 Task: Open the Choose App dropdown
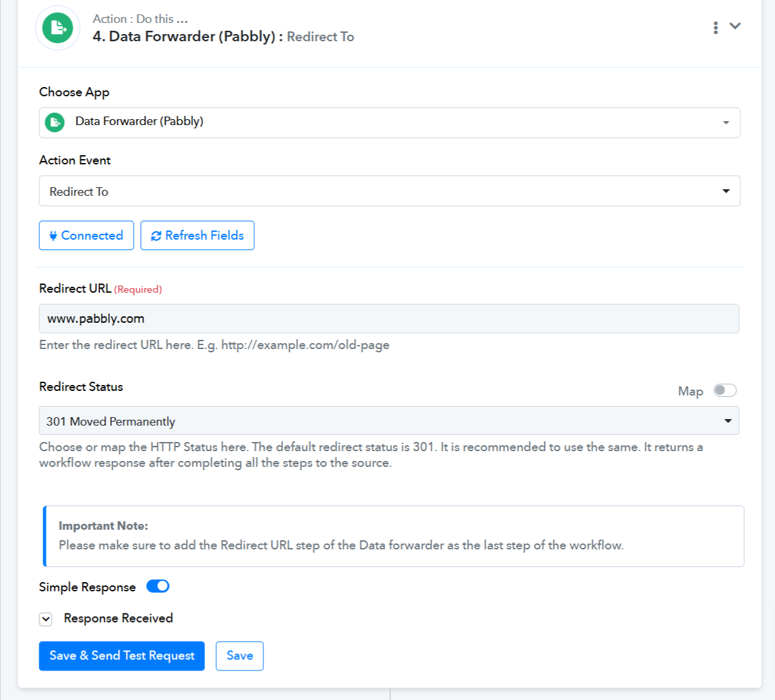(x=390, y=122)
